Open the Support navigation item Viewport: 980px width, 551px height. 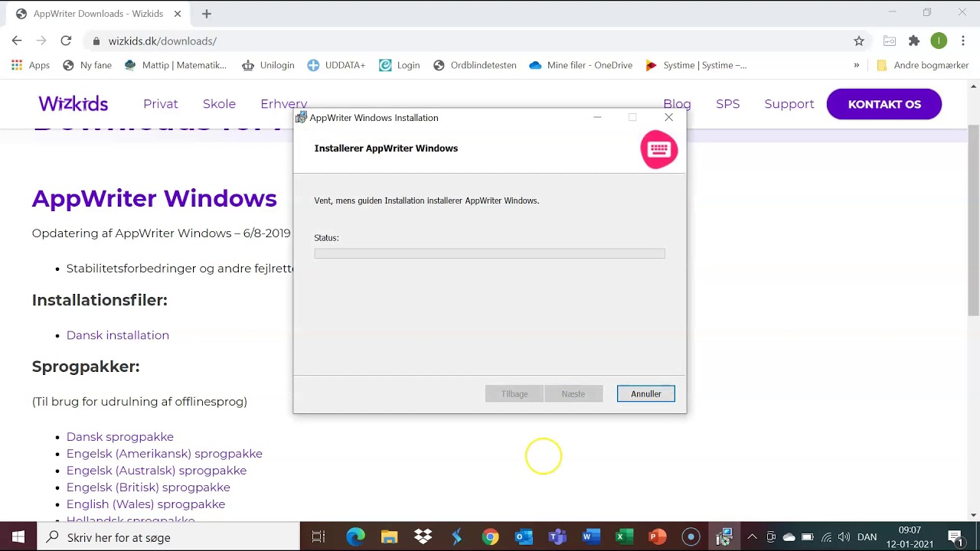(789, 104)
